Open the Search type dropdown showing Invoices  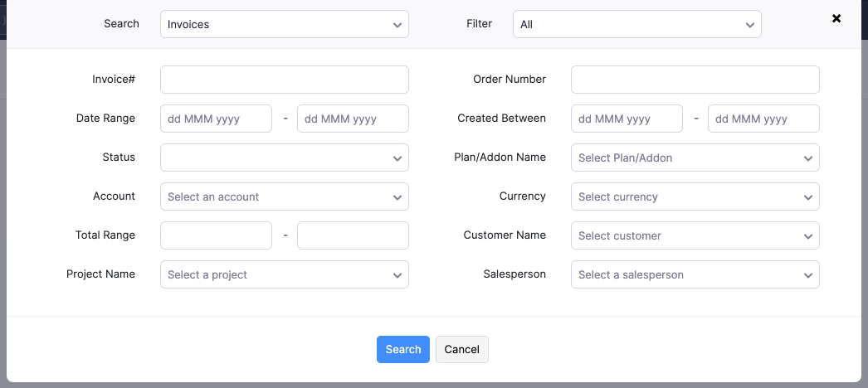284,24
